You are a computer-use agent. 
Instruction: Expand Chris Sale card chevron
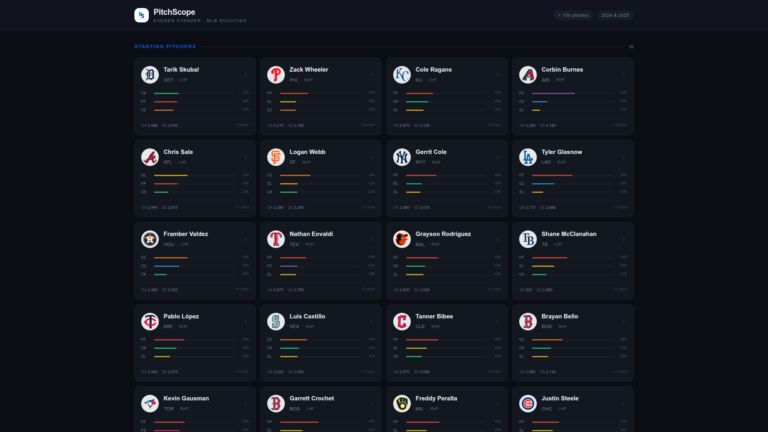click(x=245, y=157)
